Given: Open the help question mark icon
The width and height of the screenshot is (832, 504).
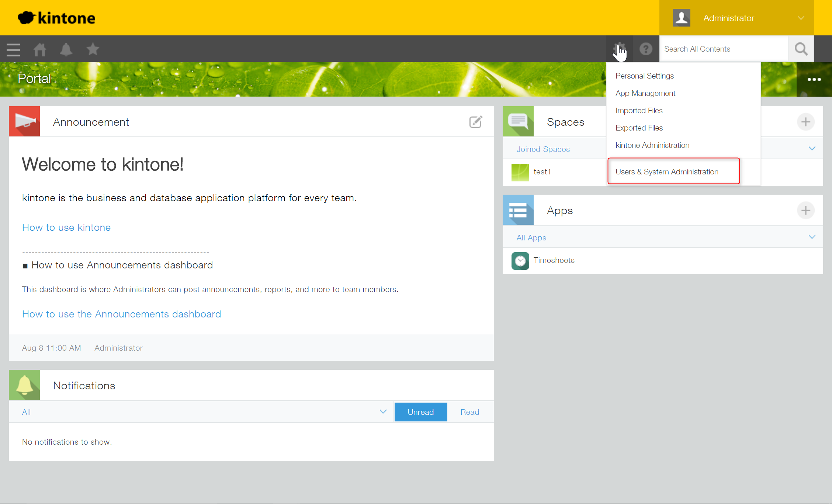Looking at the screenshot, I should point(646,49).
